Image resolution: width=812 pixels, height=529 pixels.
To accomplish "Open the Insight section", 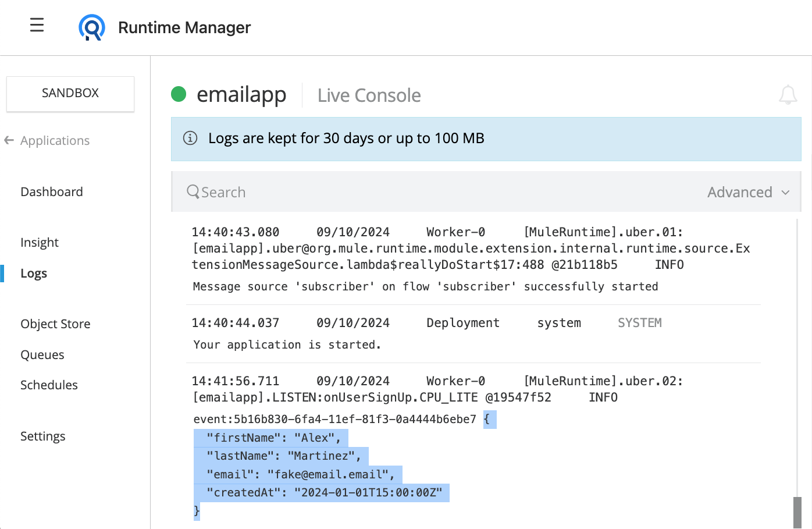I will (40, 242).
